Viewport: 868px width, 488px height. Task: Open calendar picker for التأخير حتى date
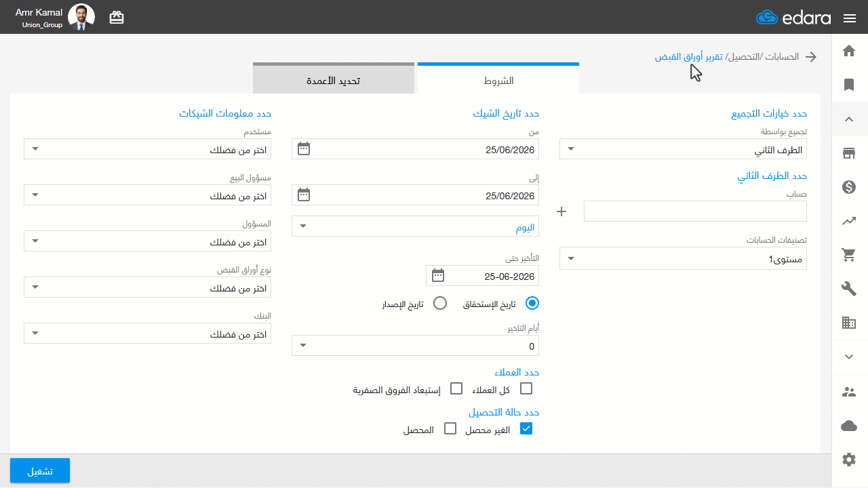pos(438,275)
